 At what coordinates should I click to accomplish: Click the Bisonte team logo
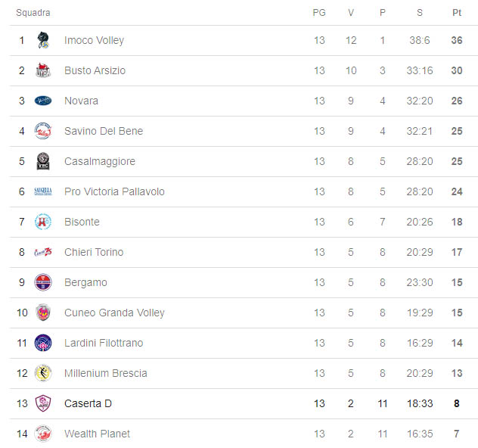(x=43, y=222)
